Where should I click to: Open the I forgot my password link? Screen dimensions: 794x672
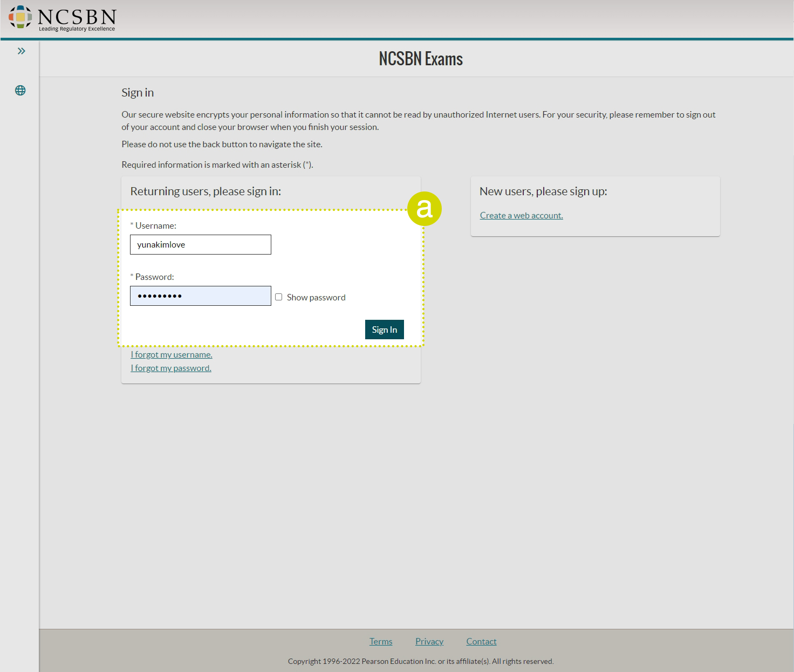[171, 368]
